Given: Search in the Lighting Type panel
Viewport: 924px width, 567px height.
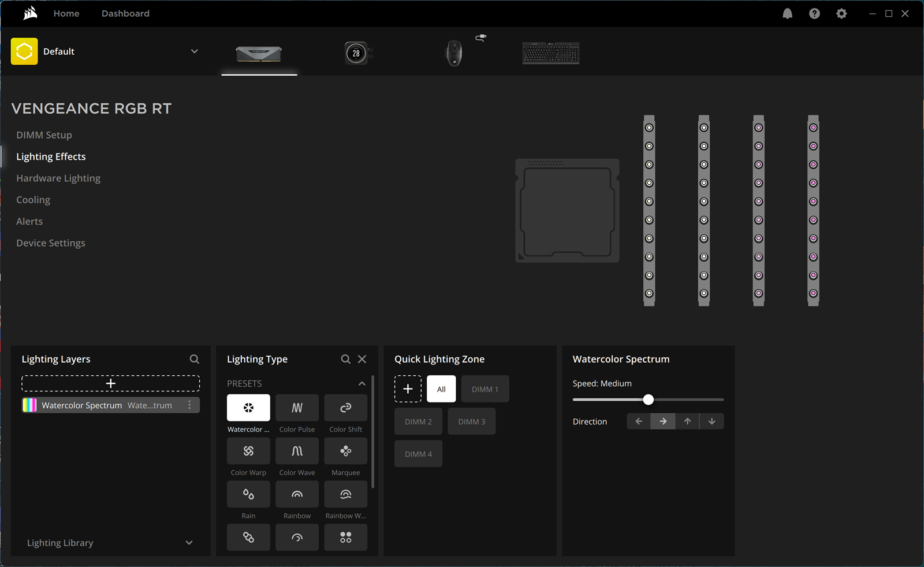Looking at the screenshot, I should 345,359.
